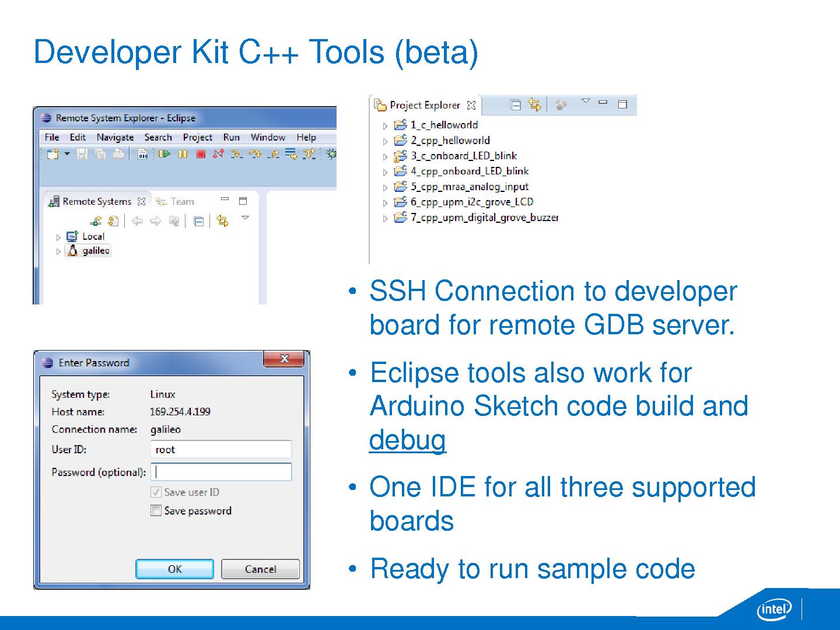Click the Back arrow in Remote Systems
840x630 pixels.
click(x=137, y=221)
